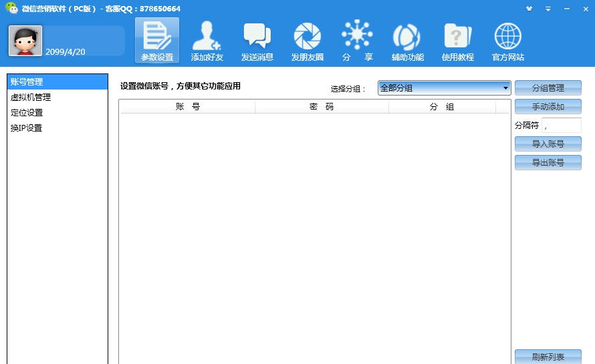The image size is (595, 364).
Task: Click the 分组管理 button
Action: click(548, 88)
